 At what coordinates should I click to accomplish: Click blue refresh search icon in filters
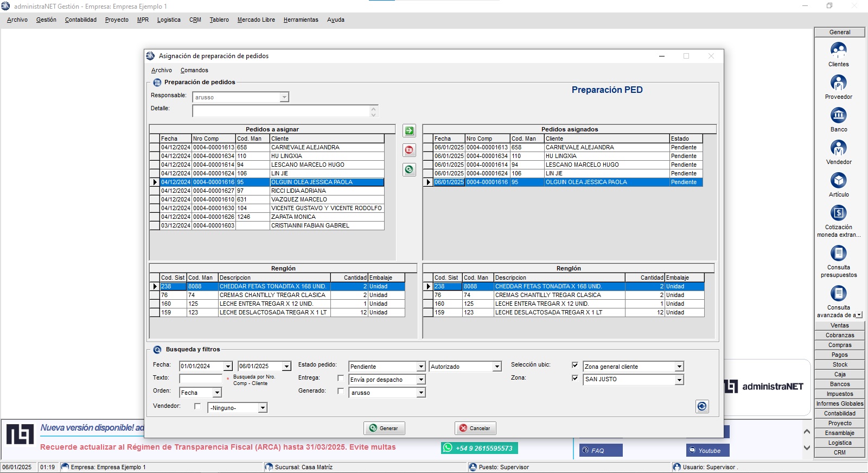tap(702, 406)
